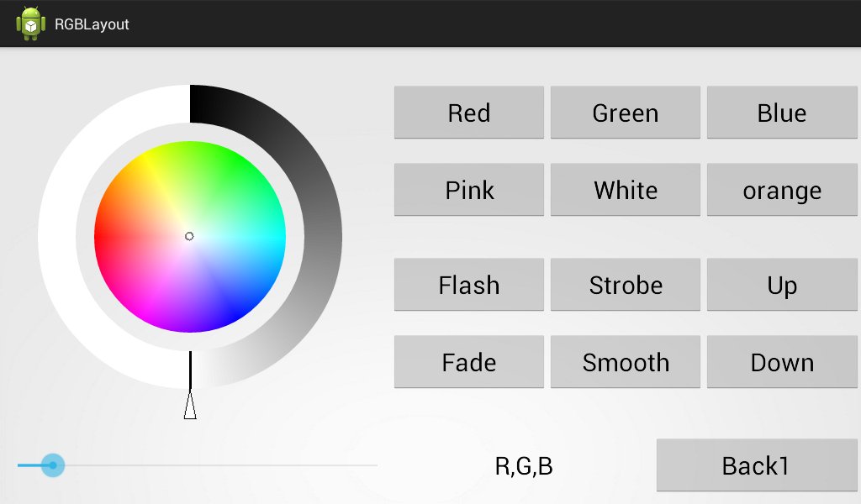The height and width of the screenshot is (504, 861).
Task: Activate Flash lighting mode
Action: click(x=468, y=285)
